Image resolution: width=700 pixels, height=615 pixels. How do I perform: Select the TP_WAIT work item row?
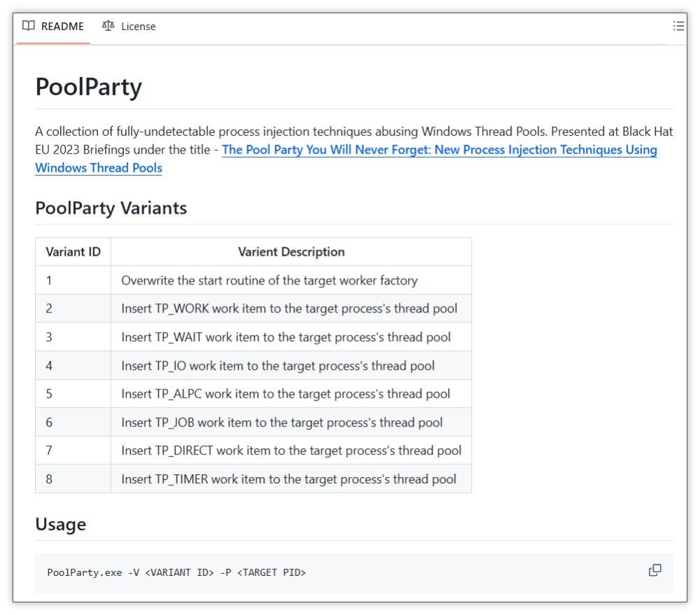click(x=253, y=337)
